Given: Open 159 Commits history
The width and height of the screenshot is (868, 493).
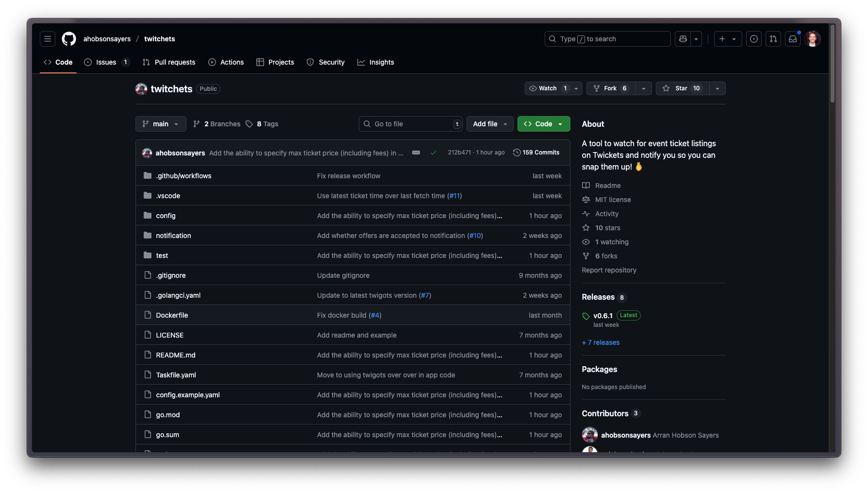Looking at the screenshot, I should (x=536, y=153).
